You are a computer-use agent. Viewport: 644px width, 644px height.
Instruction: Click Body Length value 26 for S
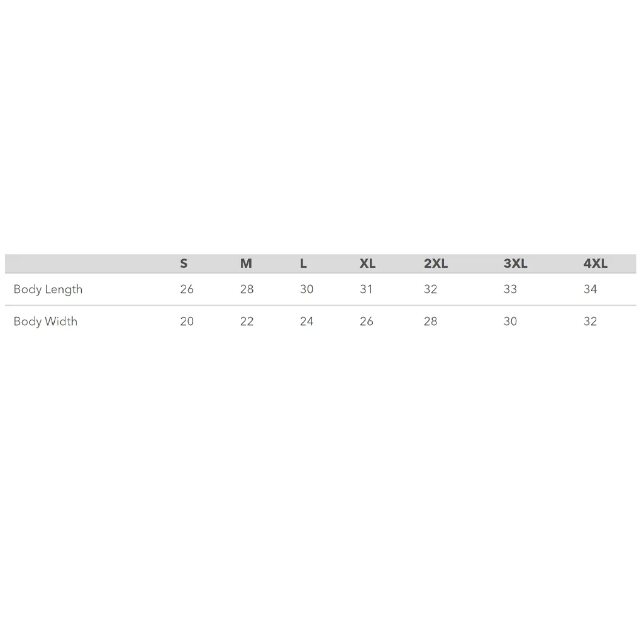click(187, 289)
